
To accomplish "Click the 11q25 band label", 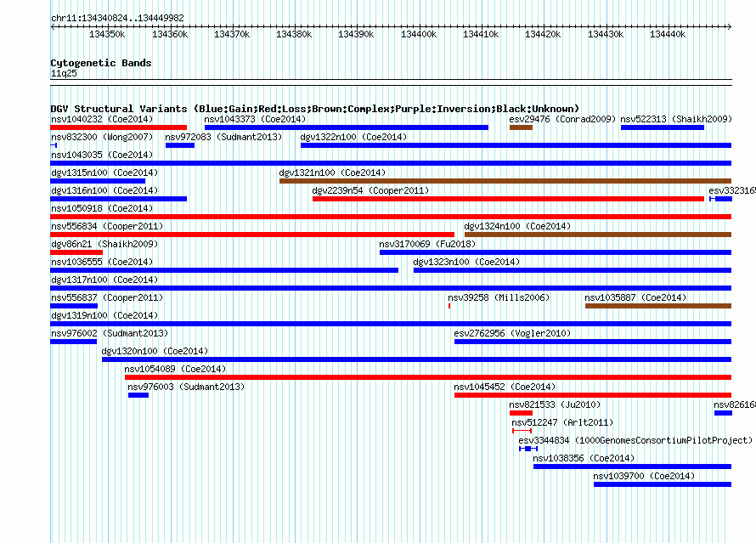I will [x=64, y=73].
